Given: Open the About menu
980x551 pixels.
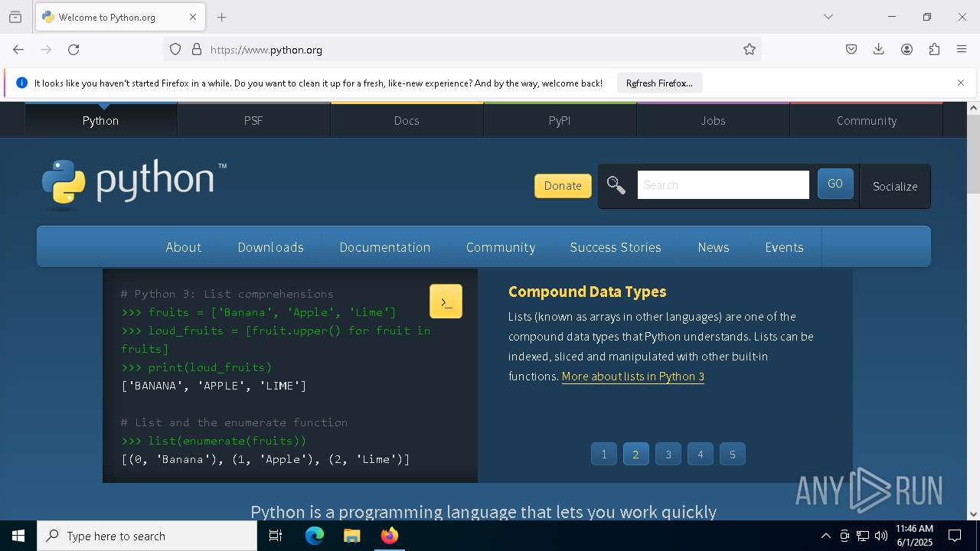Looking at the screenshot, I should (x=184, y=247).
